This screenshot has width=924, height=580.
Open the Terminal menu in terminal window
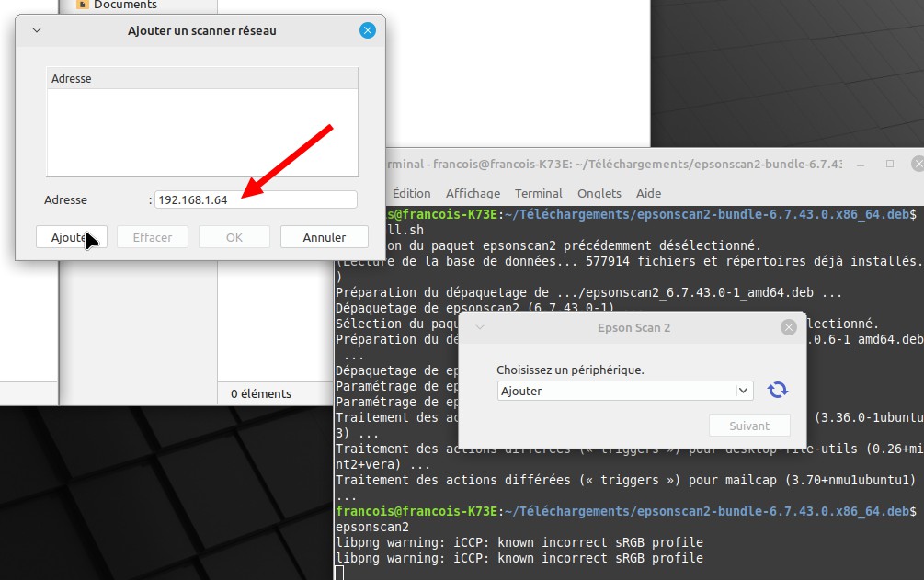tap(538, 193)
